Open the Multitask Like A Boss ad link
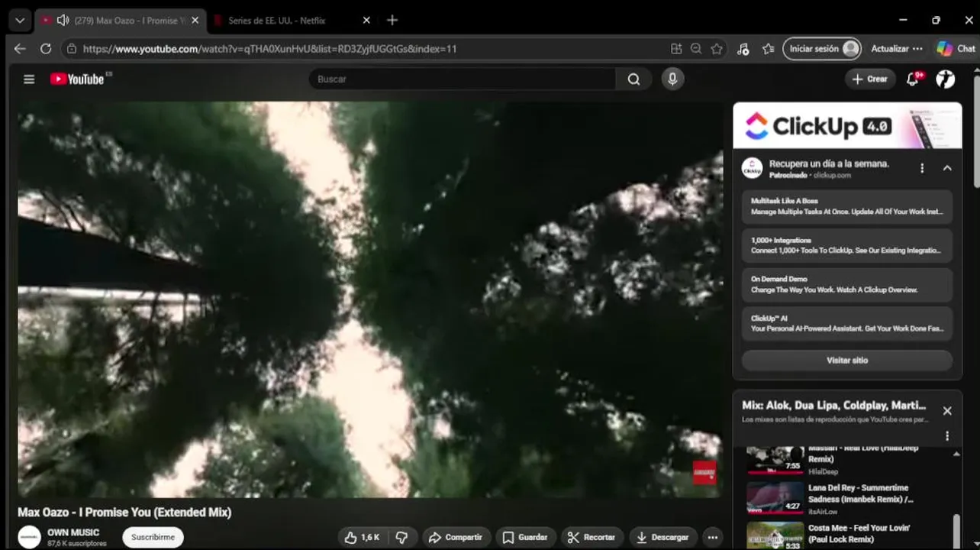This screenshot has height=550, width=980. point(847,206)
